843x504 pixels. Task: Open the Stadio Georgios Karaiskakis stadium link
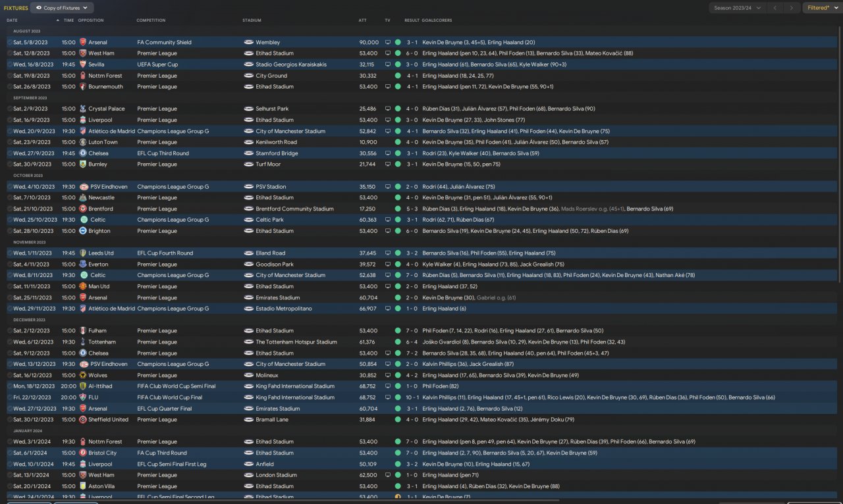point(291,64)
